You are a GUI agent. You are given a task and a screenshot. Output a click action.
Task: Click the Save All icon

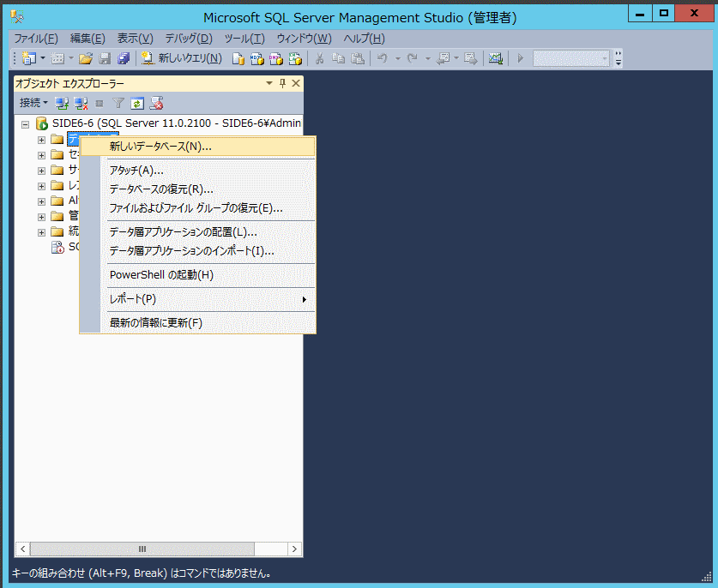124,58
